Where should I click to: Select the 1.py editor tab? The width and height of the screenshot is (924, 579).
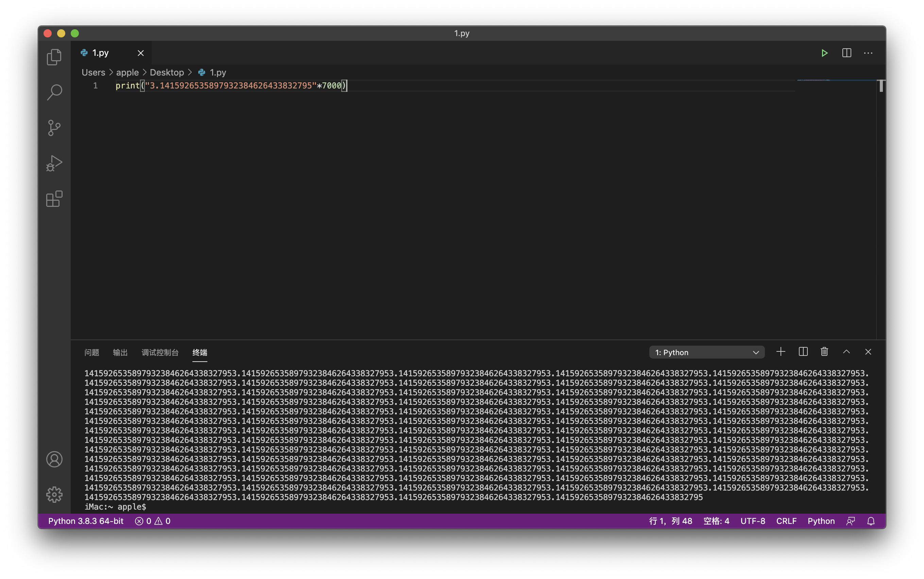tap(111, 53)
